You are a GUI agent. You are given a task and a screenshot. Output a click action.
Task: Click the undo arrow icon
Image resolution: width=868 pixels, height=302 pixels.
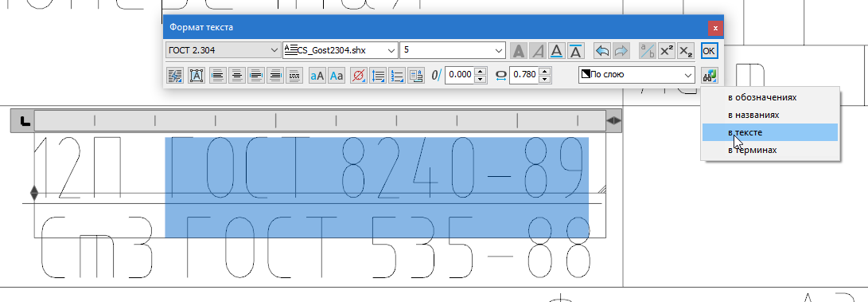tap(602, 50)
